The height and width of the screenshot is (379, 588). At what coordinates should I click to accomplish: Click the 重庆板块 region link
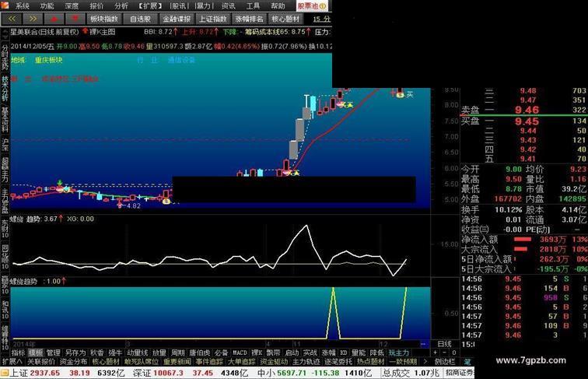[49, 60]
